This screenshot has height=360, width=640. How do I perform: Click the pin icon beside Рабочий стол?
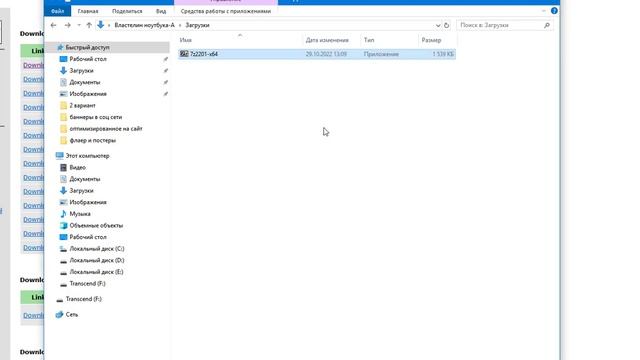point(166,59)
